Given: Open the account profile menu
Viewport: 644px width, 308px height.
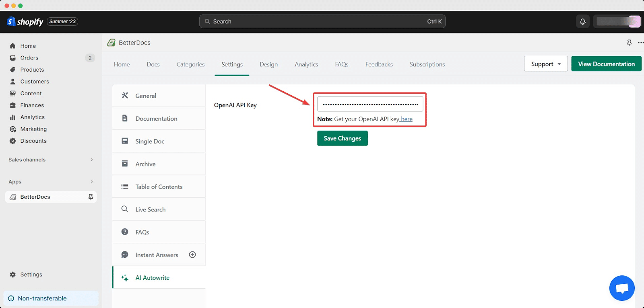Looking at the screenshot, I should [x=617, y=21].
